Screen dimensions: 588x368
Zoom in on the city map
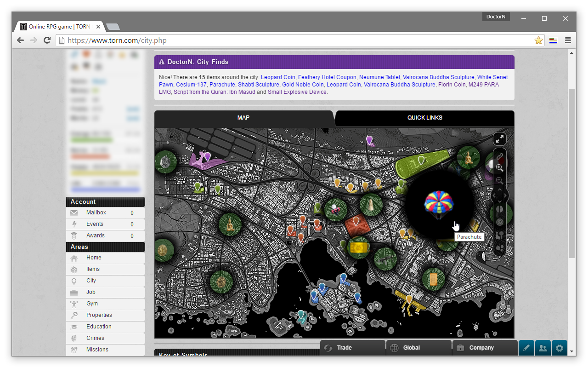tap(500, 168)
